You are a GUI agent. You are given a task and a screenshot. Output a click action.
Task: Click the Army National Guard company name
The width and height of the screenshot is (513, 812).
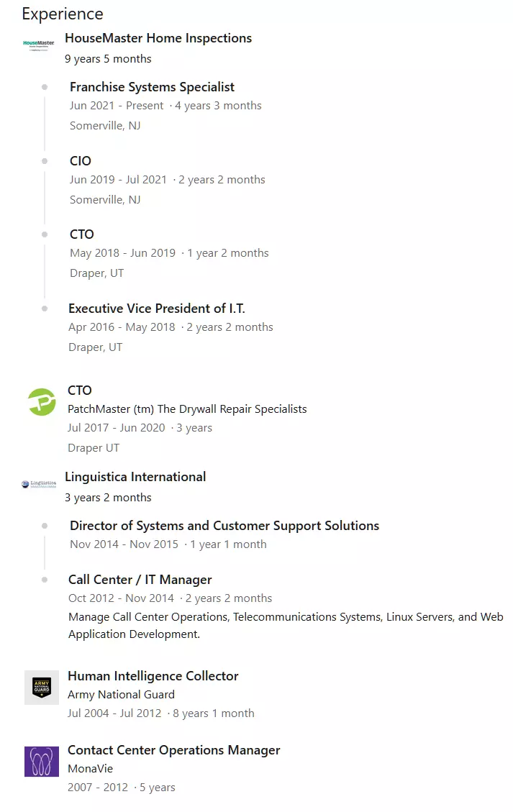point(121,695)
